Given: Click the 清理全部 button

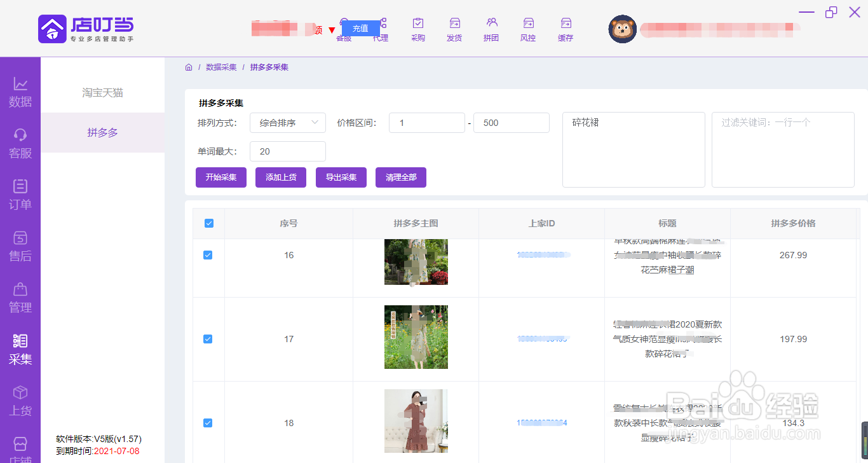Looking at the screenshot, I should tap(401, 177).
